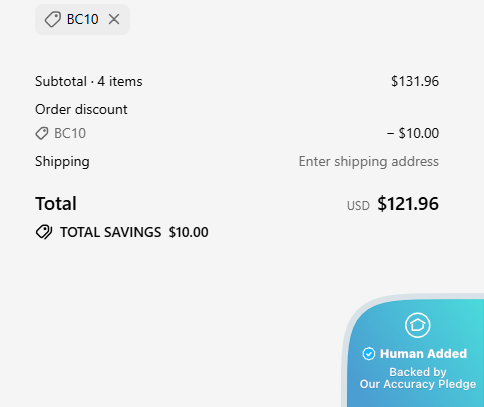Image resolution: width=484 pixels, height=407 pixels.
Task: Click the tag icon beside order discount BC10
Action: point(42,133)
